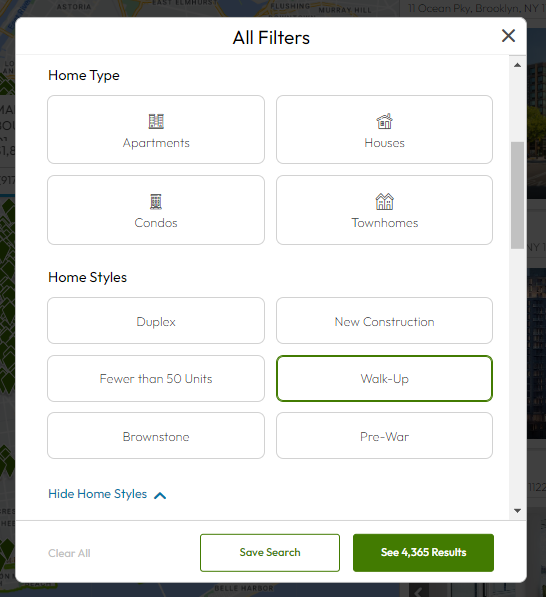Deselect the Walk-Up home style
This screenshot has height=597, width=546.
384,378
